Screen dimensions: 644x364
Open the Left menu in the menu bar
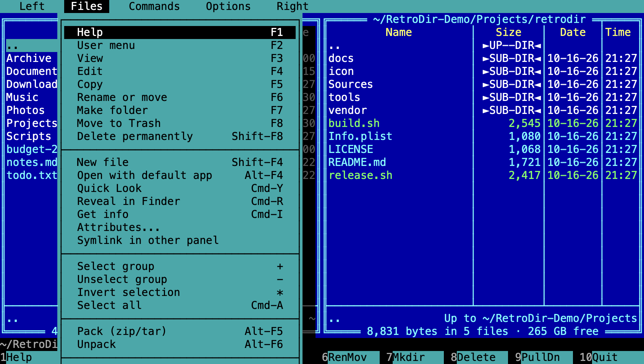click(32, 6)
